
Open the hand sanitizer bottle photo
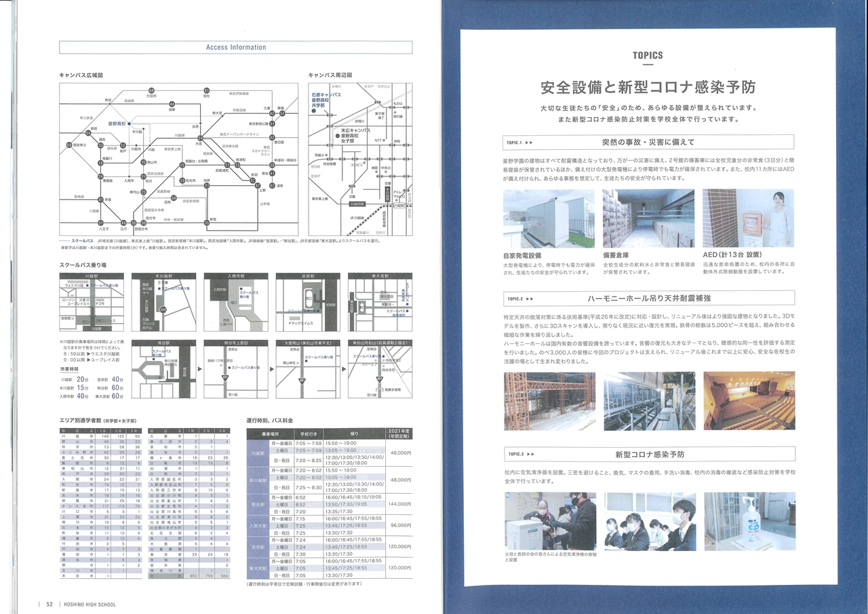pyautogui.click(x=749, y=521)
